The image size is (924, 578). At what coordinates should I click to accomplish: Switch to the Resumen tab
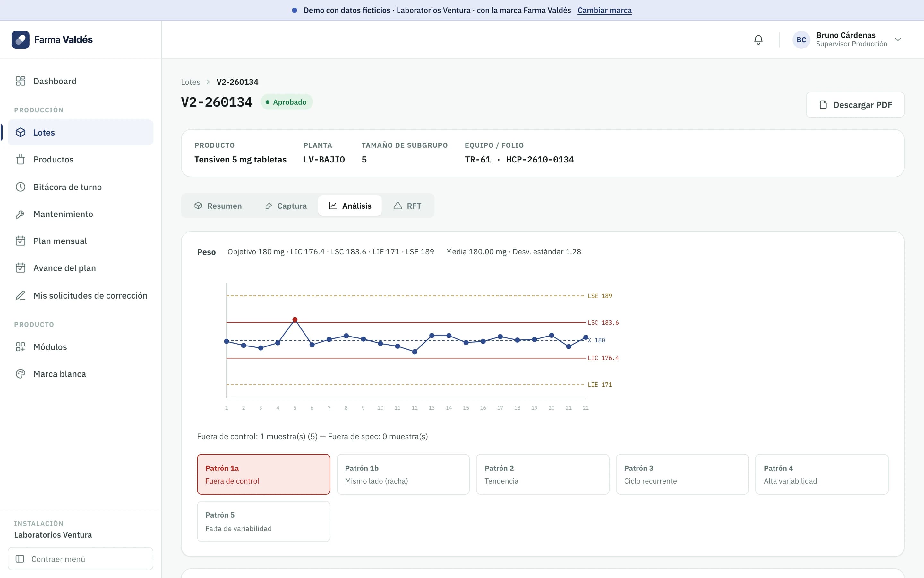(x=218, y=206)
